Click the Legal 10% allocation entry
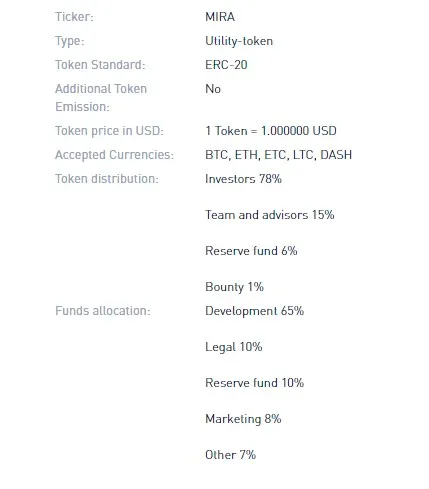The image size is (429, 489). pos(234,347)
